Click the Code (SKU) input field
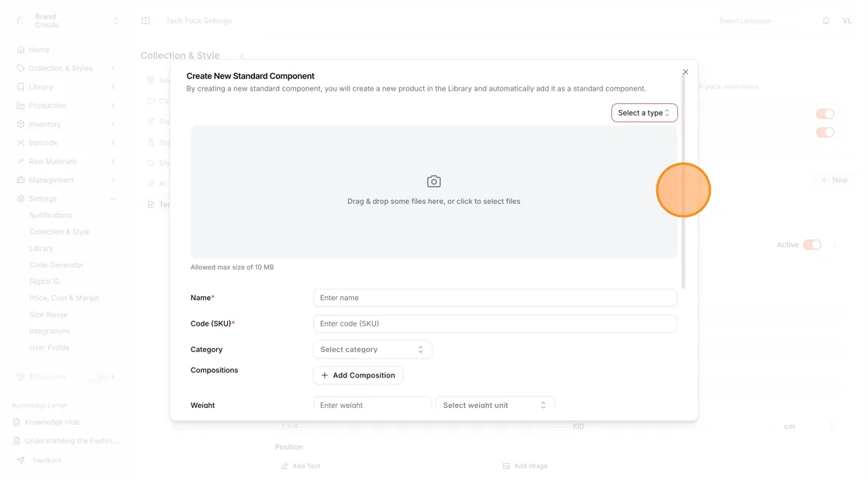The image size is (868, 480). (495, 323)
